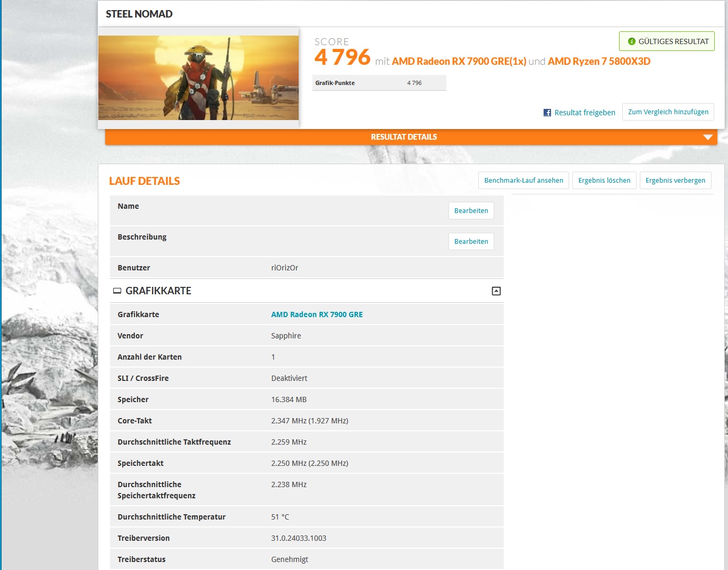Click Speichertakt value 2.250 MHz (2.250 MHz)
The width and height of the screenshot is (728, 570).
pyautogui.click(x=310, y=463)
